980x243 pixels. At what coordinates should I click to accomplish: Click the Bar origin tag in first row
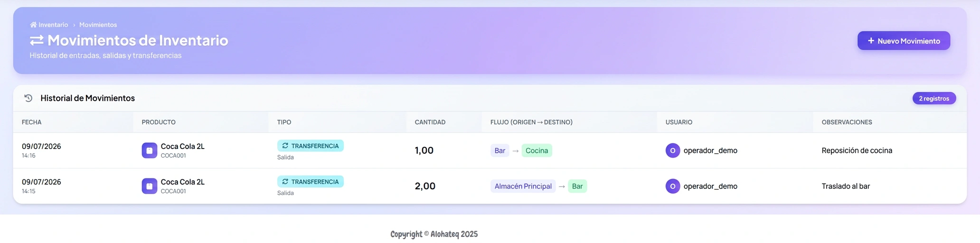pyautogui.click(x=499, y=150)
